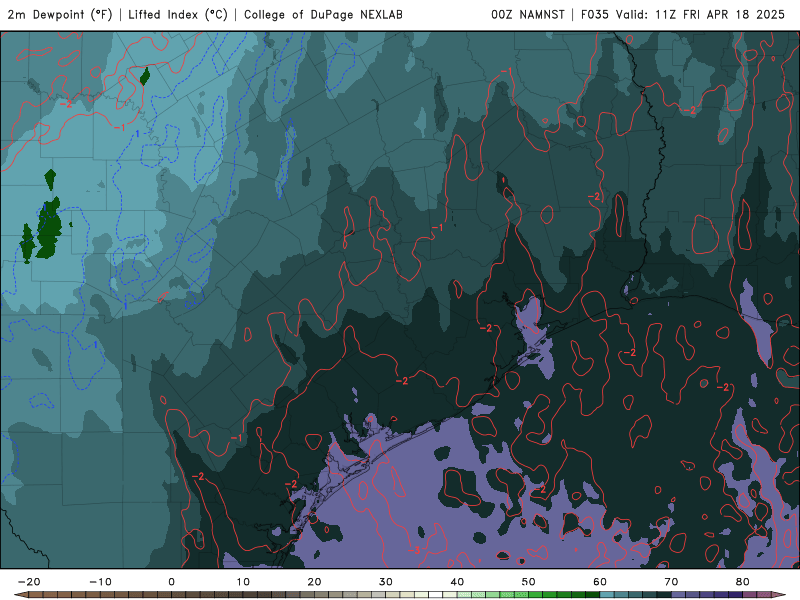Click the white swatch just below 40 on the color bar
The image size is (800, 600).
(435, 594)
